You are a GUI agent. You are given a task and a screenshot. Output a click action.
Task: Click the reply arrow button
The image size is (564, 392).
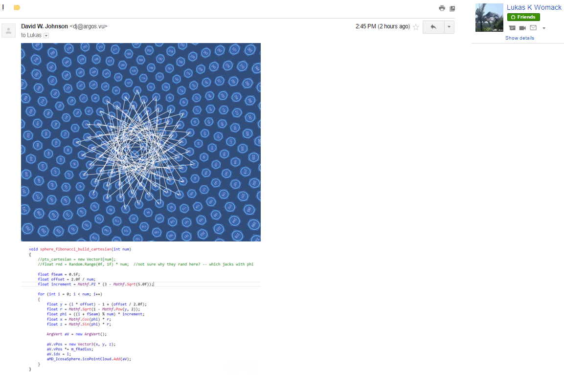[433, 27]
